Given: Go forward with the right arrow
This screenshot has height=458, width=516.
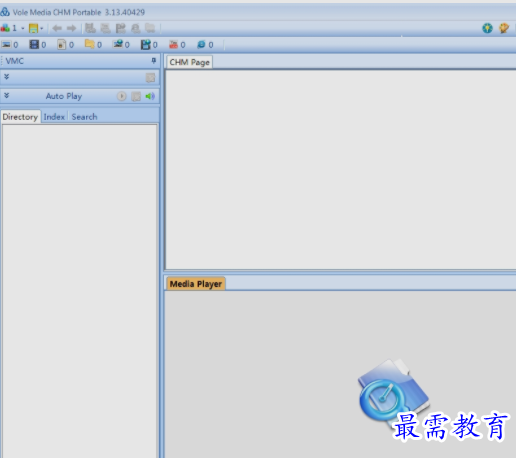Looking at the screenshot, I should pos(71,28).
